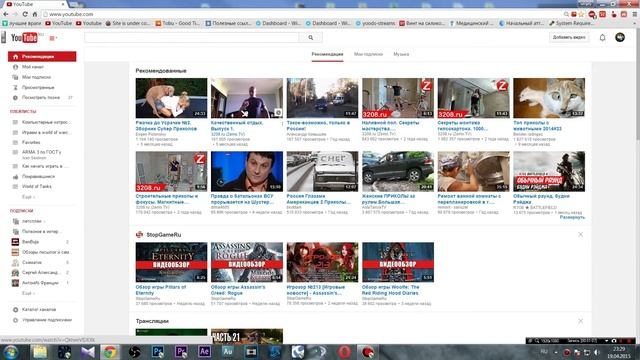The height and width of the screenshot is (360, 640).
Task: Open the Favorites playlist
Action: click(31, 142)
